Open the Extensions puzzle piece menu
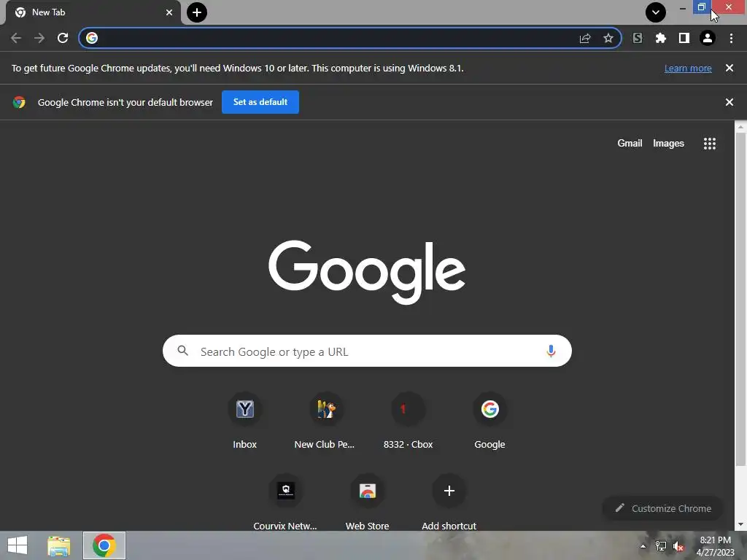747x560 pixels. point(661,38)
